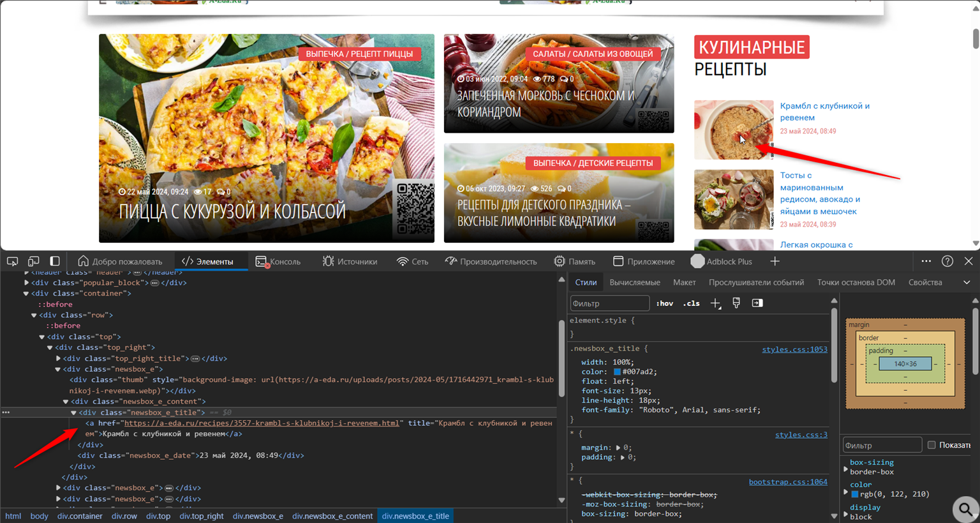Click the Фильтр field in Styles pane
This screenshot has width=980, height=523.
[x=609, y=303]
